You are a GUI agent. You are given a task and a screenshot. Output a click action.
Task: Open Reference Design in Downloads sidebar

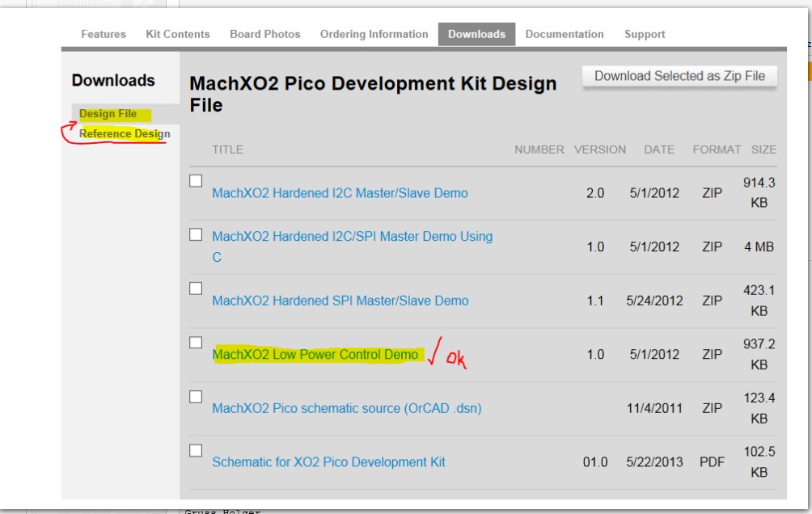pos(125,134)
